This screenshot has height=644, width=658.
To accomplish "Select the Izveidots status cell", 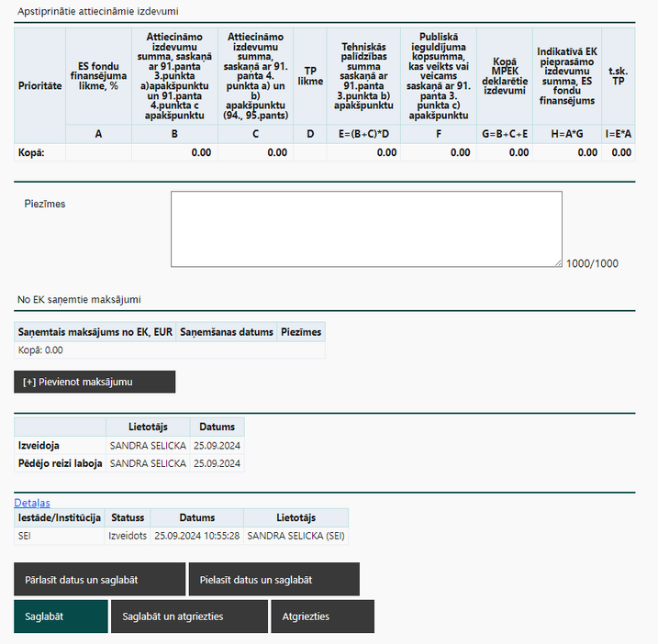I will click(128, 536).
